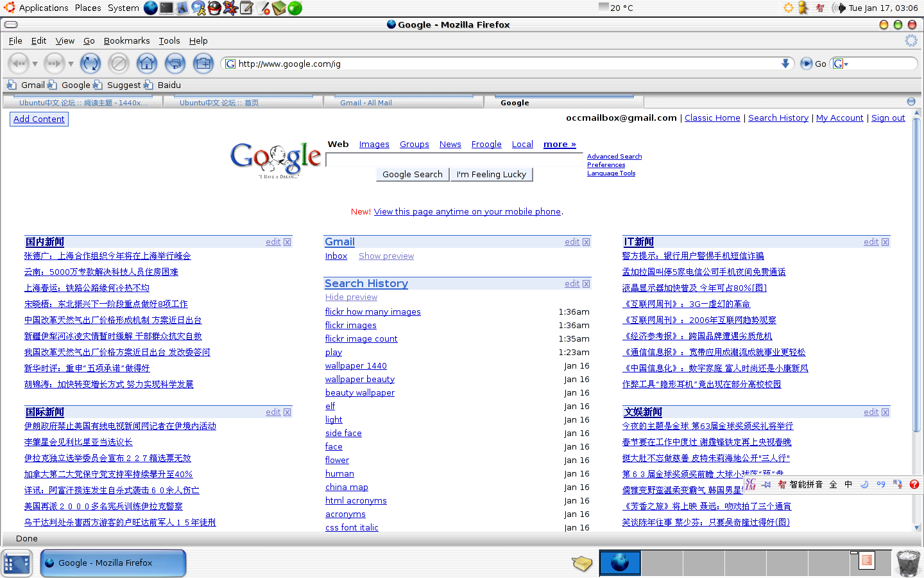Click the Go button next to address bar
The width and height of the screenshot is (924, 578).
pyautogui.click(x=813, y=64)
